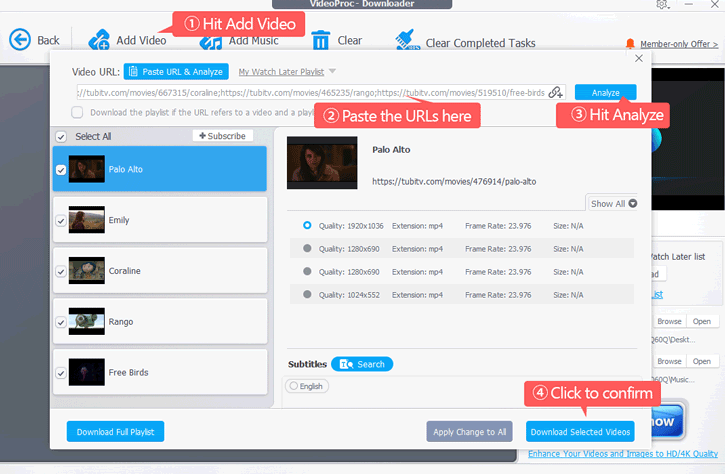Select the first 1280x690 quality option
This screenshot has height=474, width=725.
(307, 248)
